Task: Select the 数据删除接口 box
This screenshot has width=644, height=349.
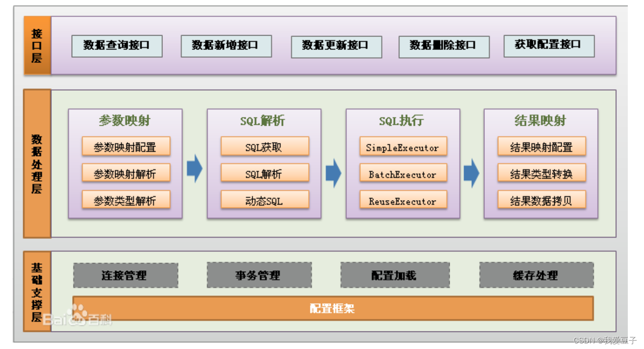Action: (444, 47)
